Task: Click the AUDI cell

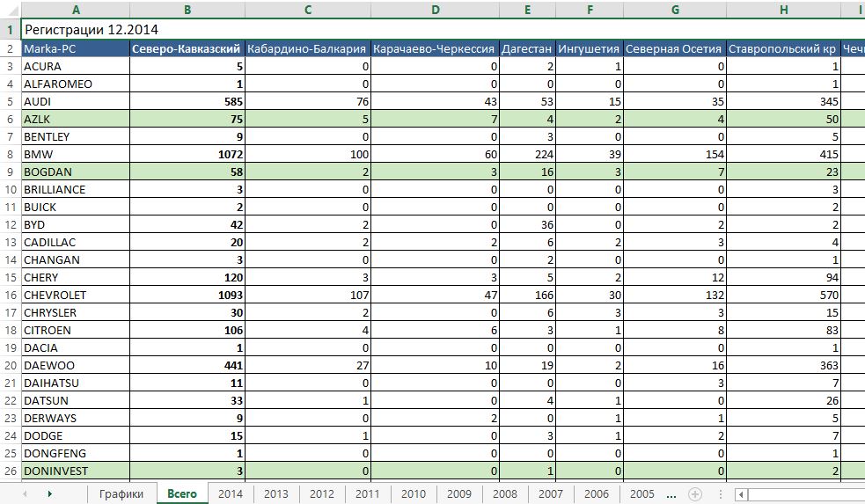Action: pyautogui.click(x=76, y=101)
